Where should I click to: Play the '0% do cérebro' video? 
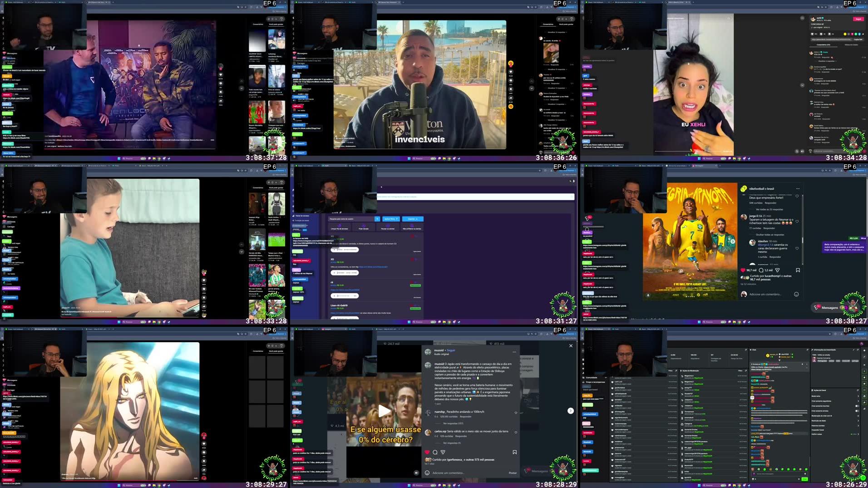384,411
